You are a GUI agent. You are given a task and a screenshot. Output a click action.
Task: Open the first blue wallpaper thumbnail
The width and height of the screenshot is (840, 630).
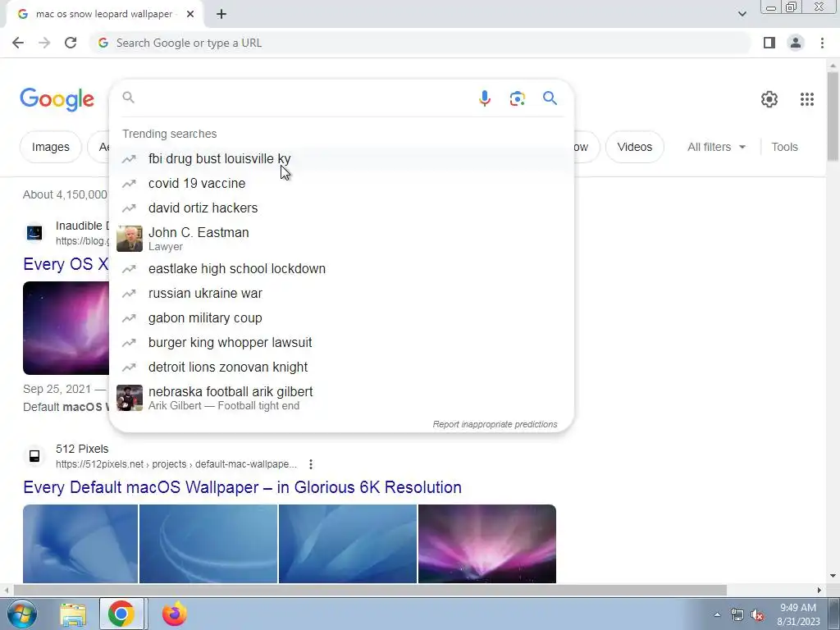(x=80, y=543)
